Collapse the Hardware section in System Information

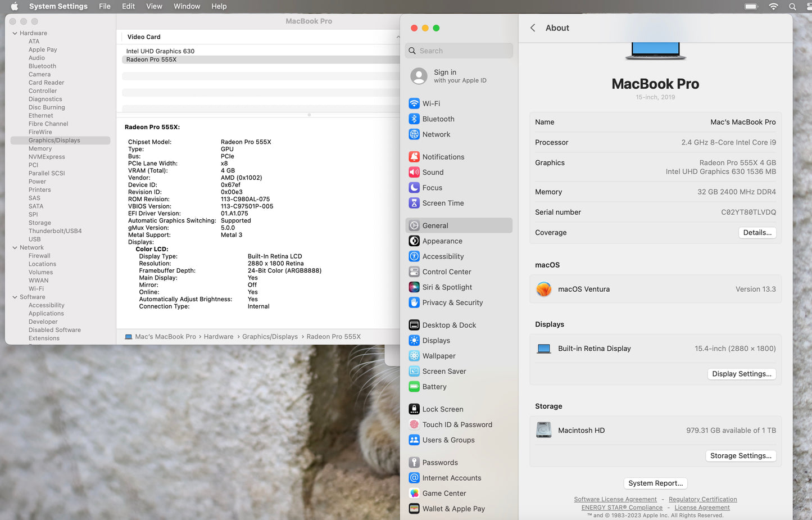(x=14, y=33)
